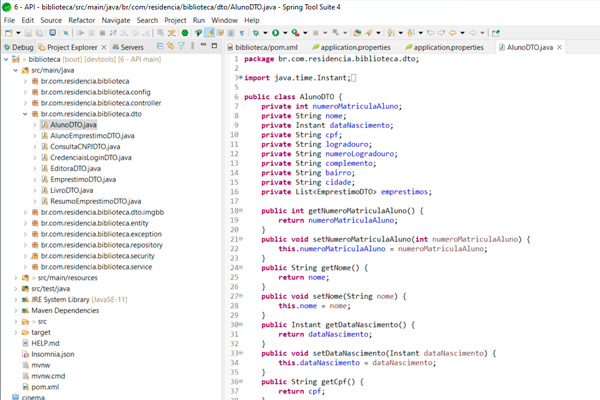Collapse the setNome method fold marker

[241, 296]
